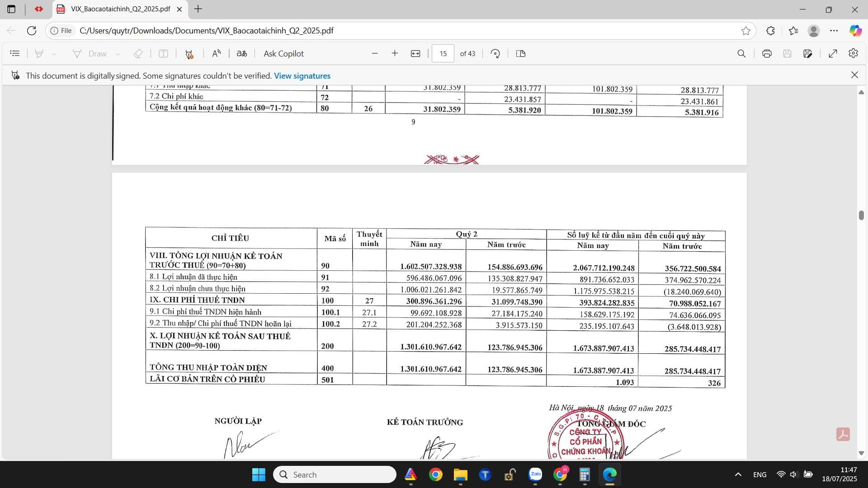Add page to favorites star
The image size is (868, 488).
tap(746, 31)
